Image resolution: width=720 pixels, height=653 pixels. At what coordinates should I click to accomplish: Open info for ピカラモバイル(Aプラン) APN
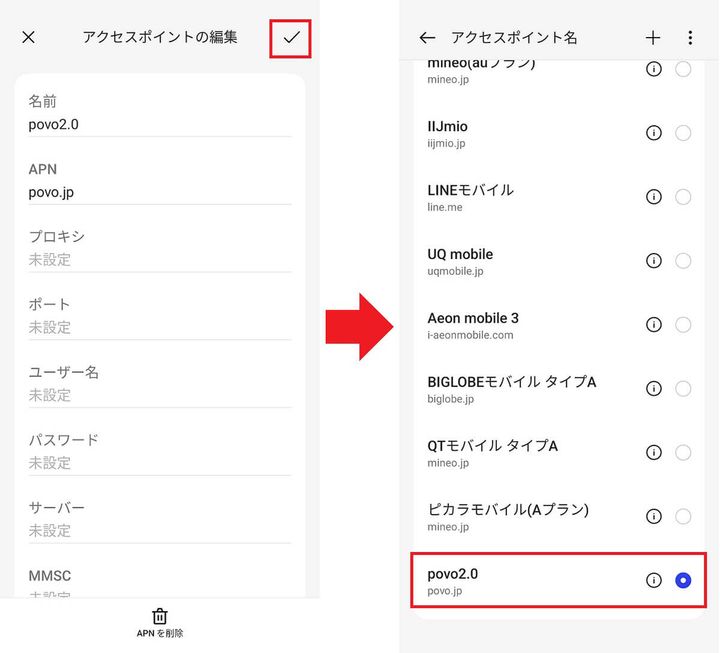tap(653, 516)
